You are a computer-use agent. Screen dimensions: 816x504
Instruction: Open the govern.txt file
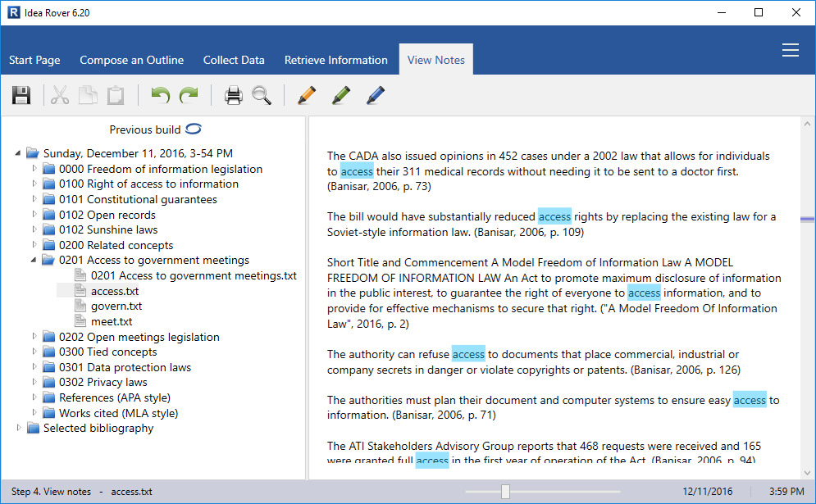pyautogui.click(x=116, y=306)
